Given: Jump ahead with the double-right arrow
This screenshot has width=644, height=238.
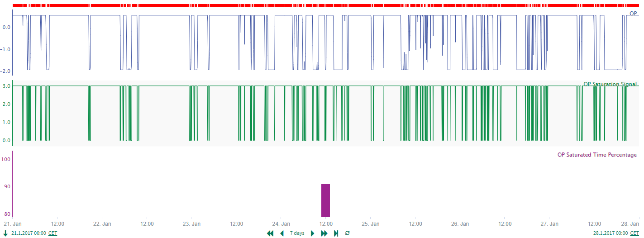Looking at the screenshot, I should point(324,233).
